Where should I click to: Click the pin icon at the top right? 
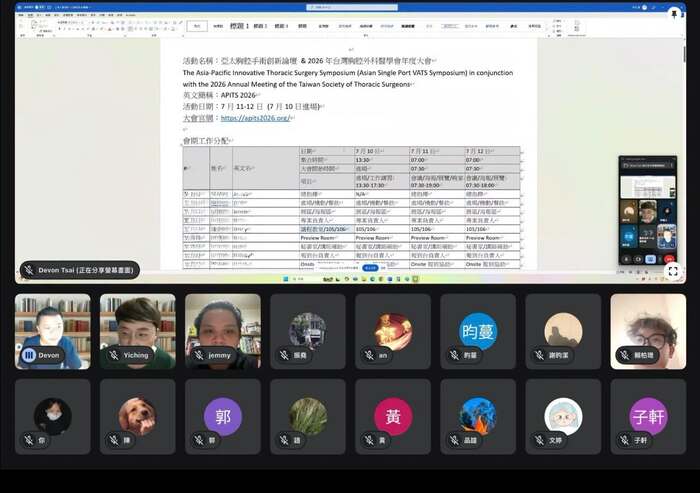click(x=674, y=14)
